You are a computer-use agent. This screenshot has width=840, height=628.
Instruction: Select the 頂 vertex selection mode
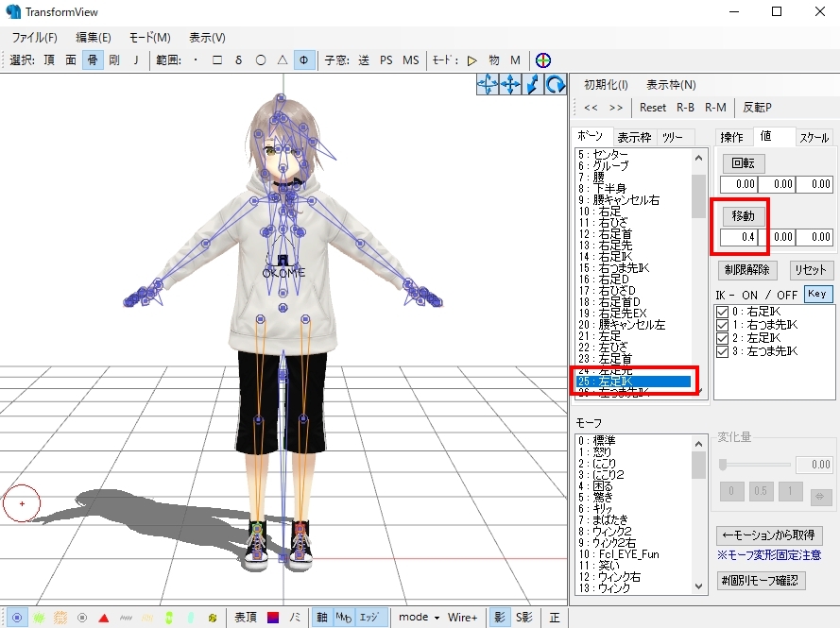(x=48, y=59)
